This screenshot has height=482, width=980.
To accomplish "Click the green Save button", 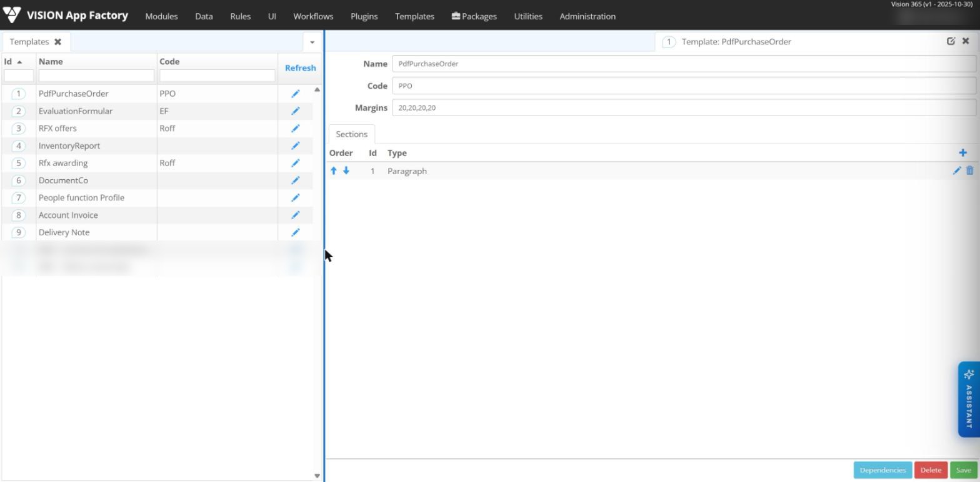I will coord(963,470).
